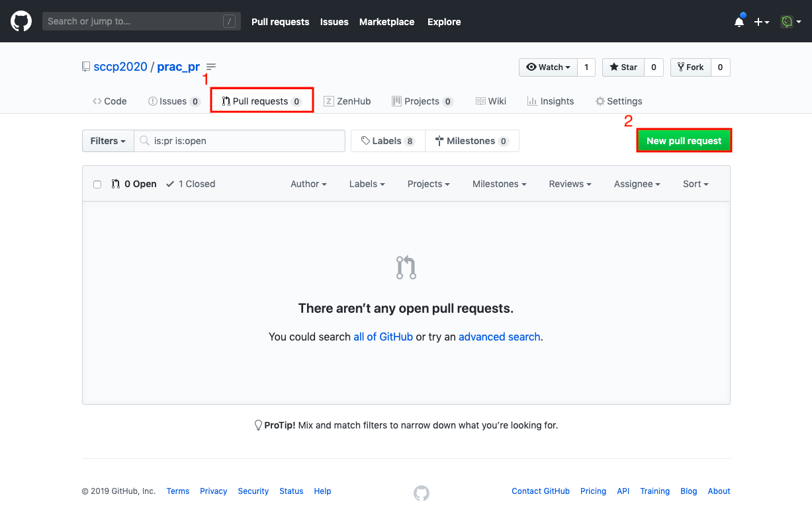Open the Privacy footer link
This screenshot has height=527, width=812.
(214, 491)
